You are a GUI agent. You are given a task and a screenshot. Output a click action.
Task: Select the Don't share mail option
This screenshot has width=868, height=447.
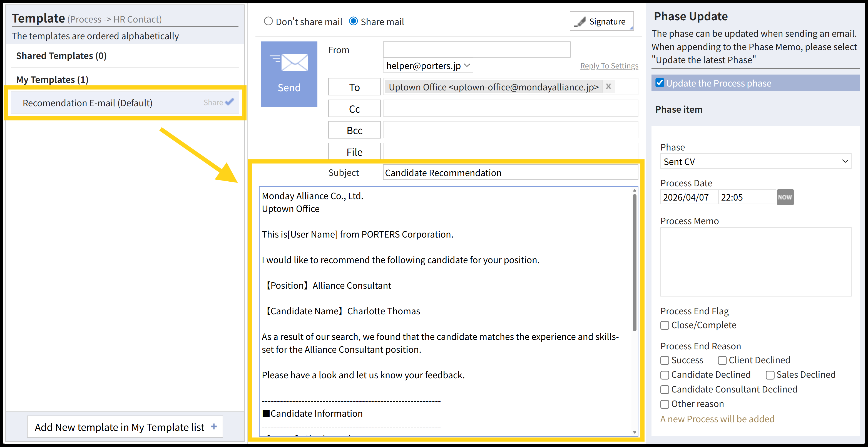pos(268,22)
